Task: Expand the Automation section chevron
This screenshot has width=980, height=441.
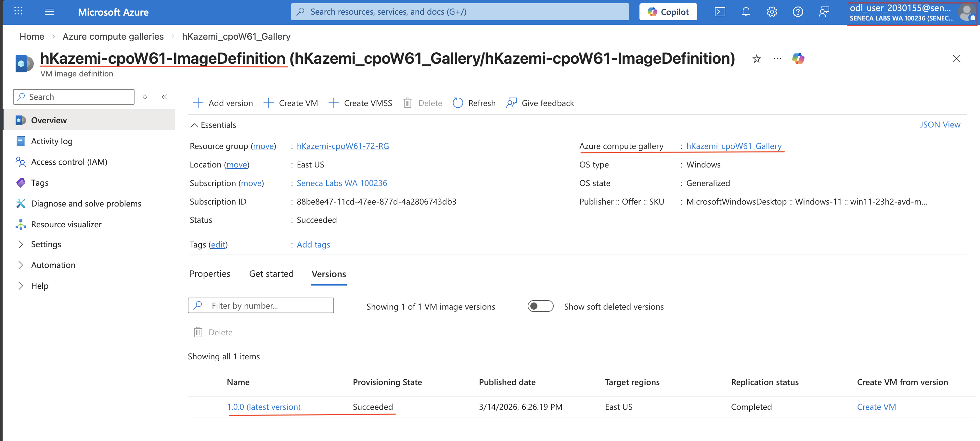Action: 21,265
